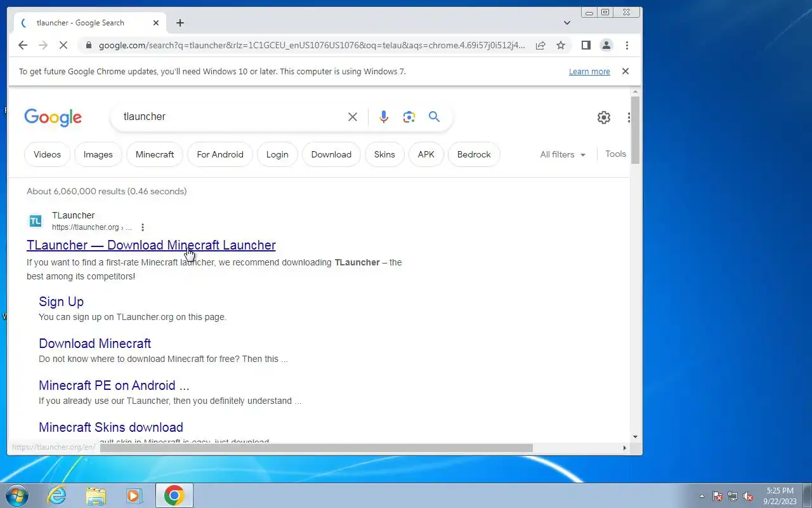
Task: Open Minecraft Skins download sitelink
Action: (x=111, y=427)
